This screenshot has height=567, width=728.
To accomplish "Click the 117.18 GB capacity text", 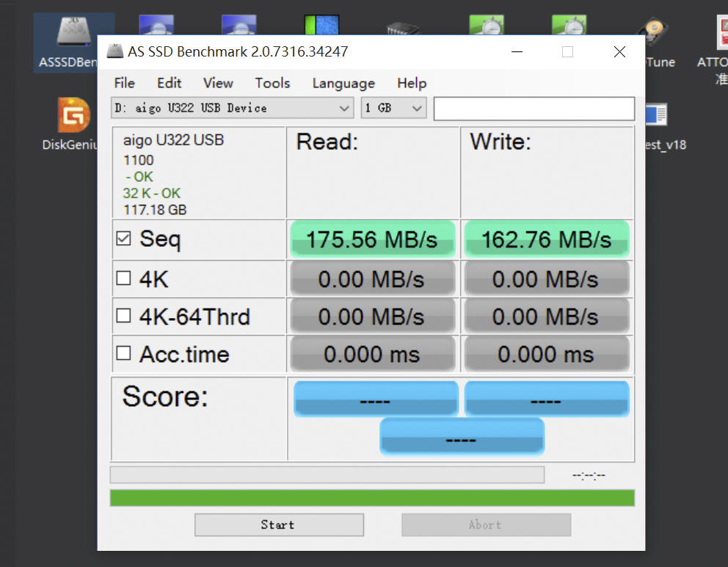I will 155,210.
